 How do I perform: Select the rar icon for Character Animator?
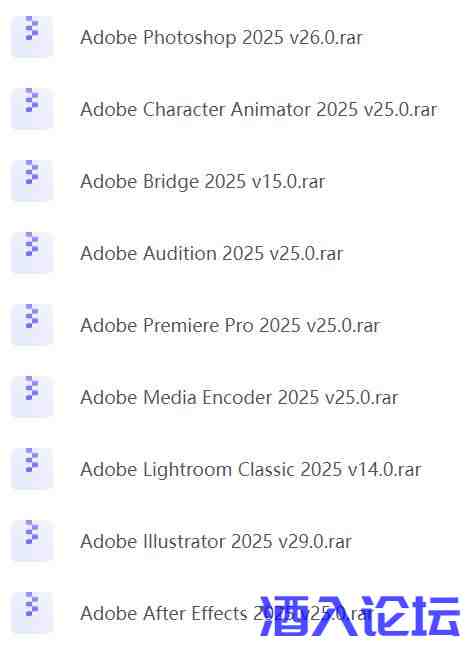coord(32,109)
